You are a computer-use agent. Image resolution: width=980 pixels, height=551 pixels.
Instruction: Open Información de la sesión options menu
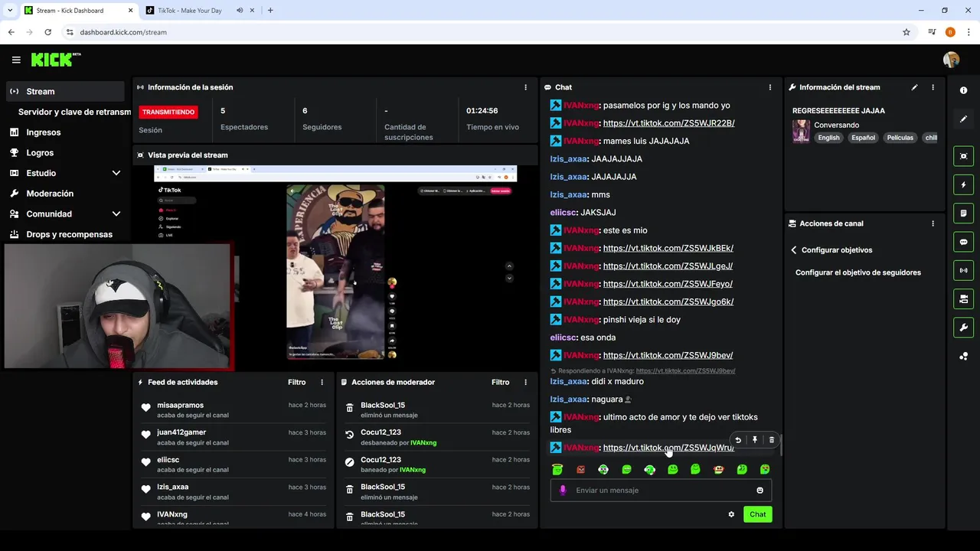pyautogui.click(x=525, y=87)
